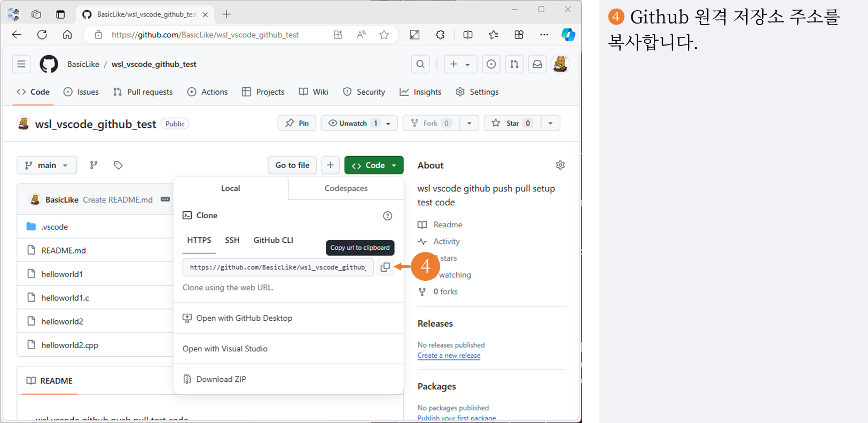Click the browser Back arrow

pyautogui.click(x=17, y=35)
